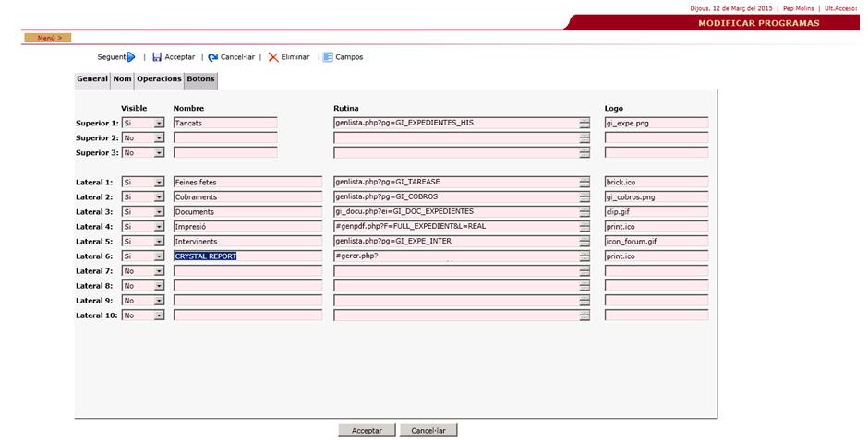Open Lateral 10 Visible dropdown
This screenshot has width=868, height=440.
(143, 315)
